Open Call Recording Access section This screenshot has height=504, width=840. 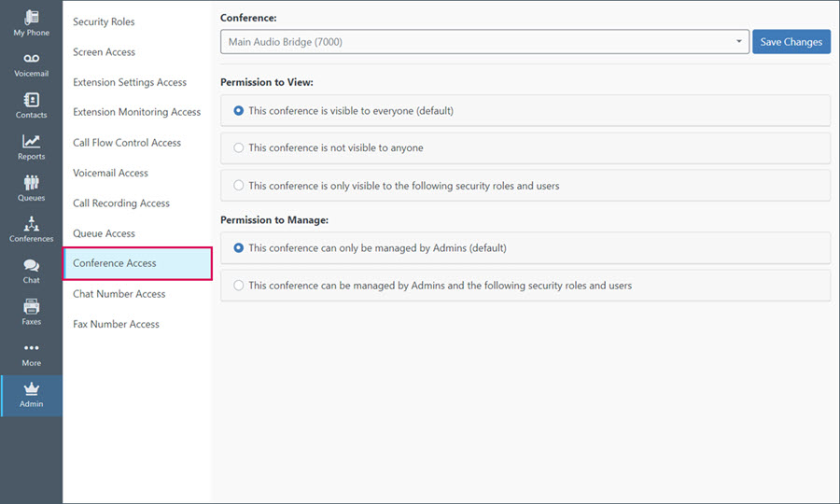[x=121, y=203]
